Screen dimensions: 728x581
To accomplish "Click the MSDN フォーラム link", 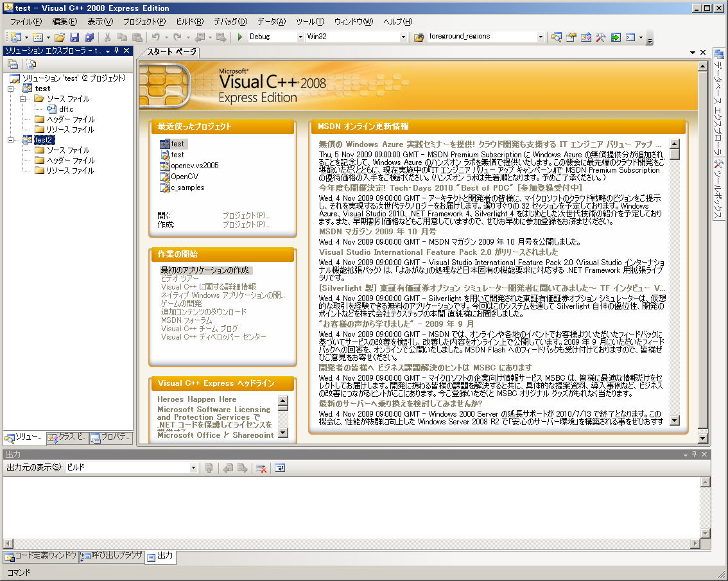I will tap(186, 320).
